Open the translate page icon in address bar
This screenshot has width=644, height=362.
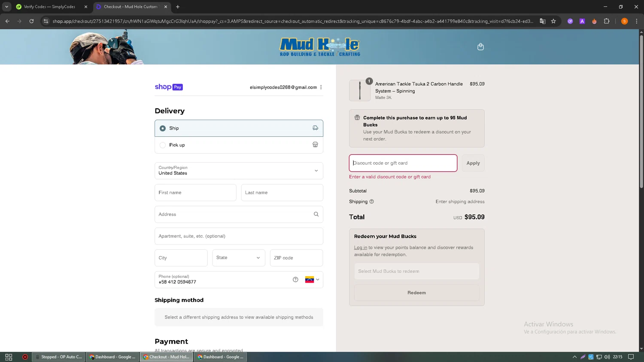543,21
